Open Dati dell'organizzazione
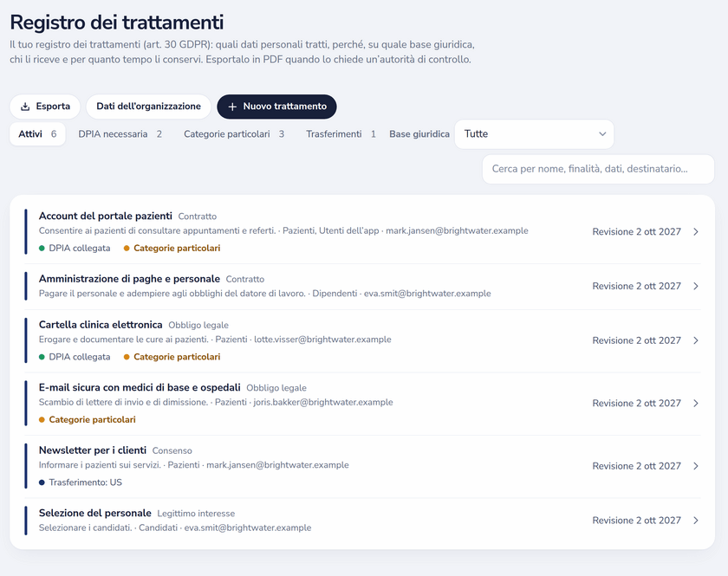The height and width of the screenshot is (576, 728). tap(148, 107)
